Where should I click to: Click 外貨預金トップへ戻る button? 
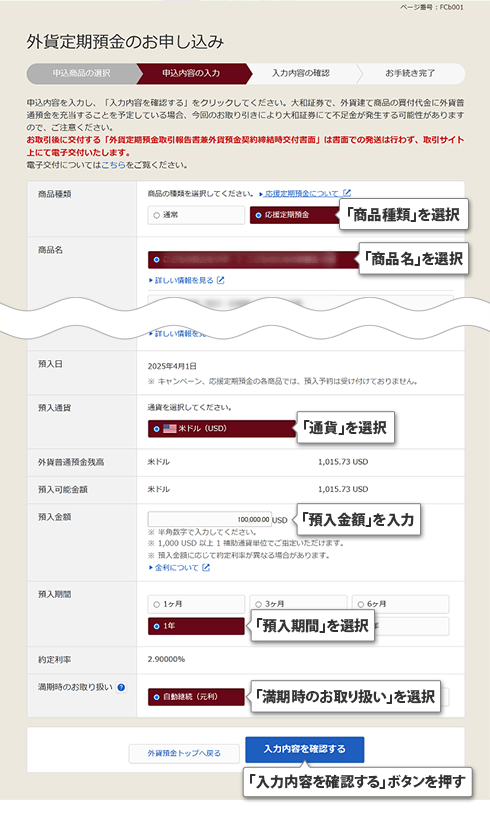coord(184,753)
